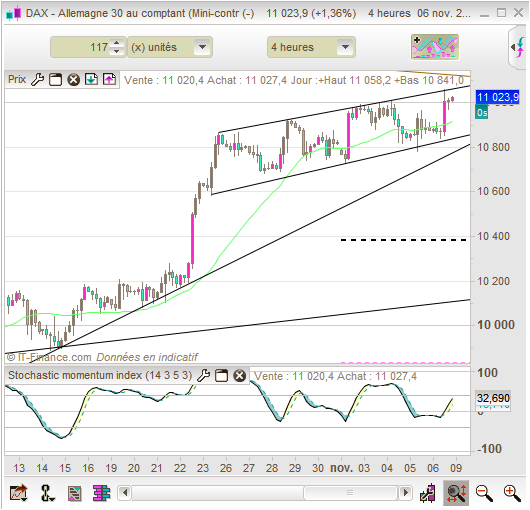Click the Stochastic momentum index (14 3 5 3) label
Screen dimensions: 530x510
coord(100,375)
